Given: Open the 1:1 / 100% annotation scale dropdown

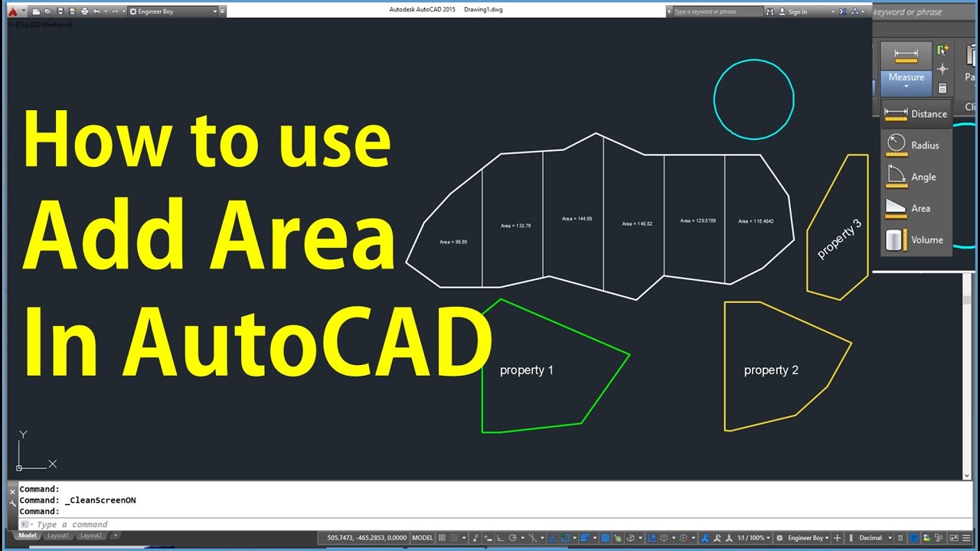Looking at the screenshot, I should [752, 538].
